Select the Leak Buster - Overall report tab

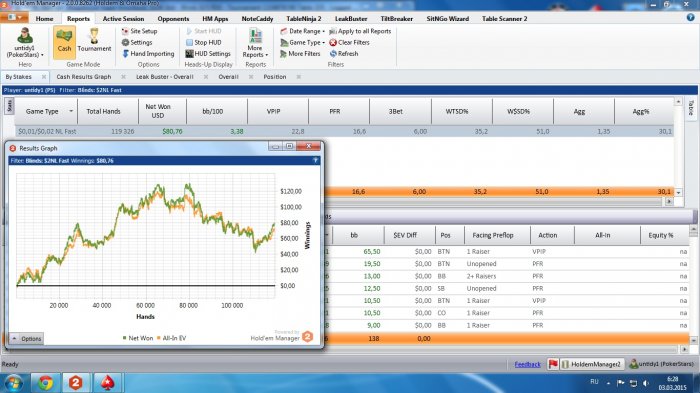coord(165,77)
